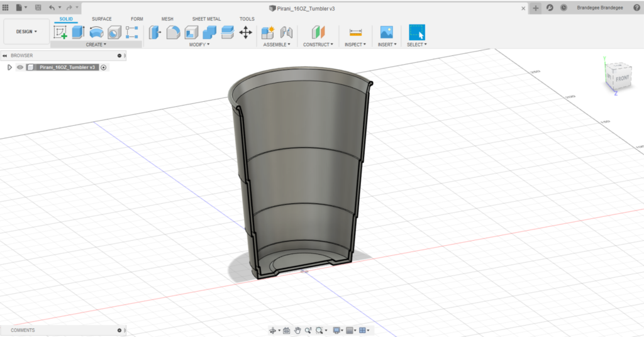Select the Measure tool
This screenshot has width=644, height=337.
355,32
